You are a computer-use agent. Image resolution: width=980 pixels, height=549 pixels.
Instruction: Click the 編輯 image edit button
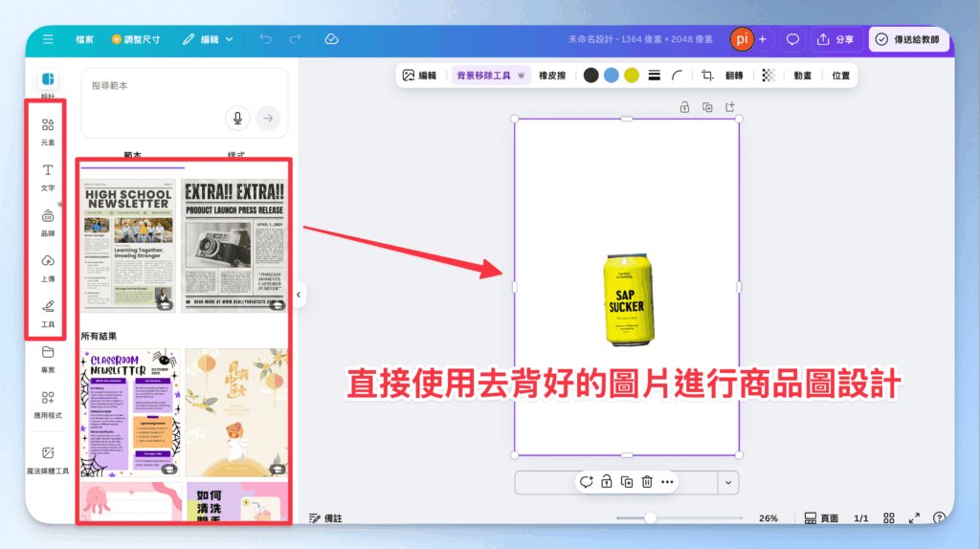pos(420,76)
